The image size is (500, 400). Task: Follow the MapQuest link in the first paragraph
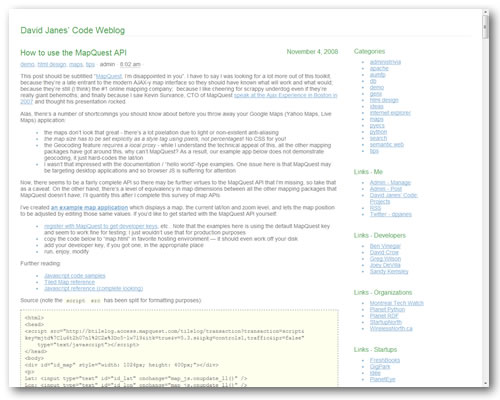tap(109, 76)
